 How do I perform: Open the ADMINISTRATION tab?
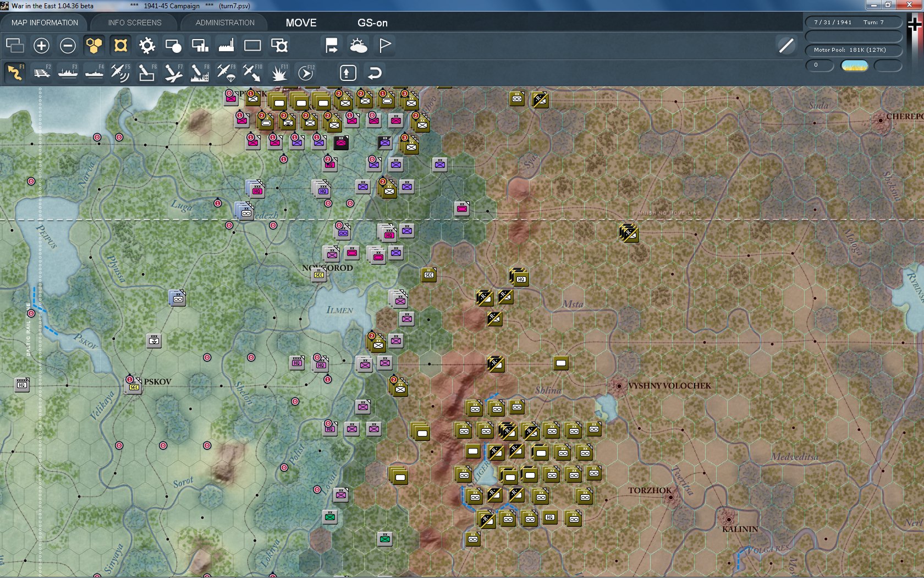point(225,23)
